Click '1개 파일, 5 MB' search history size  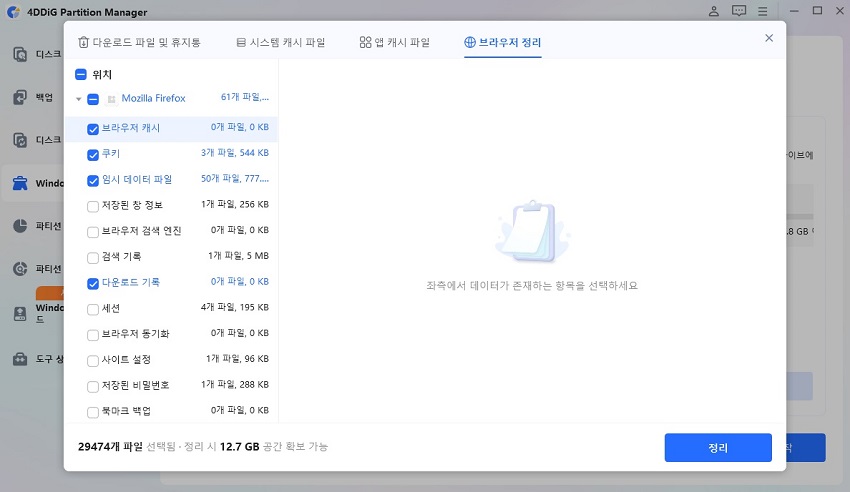click(239, 256)
